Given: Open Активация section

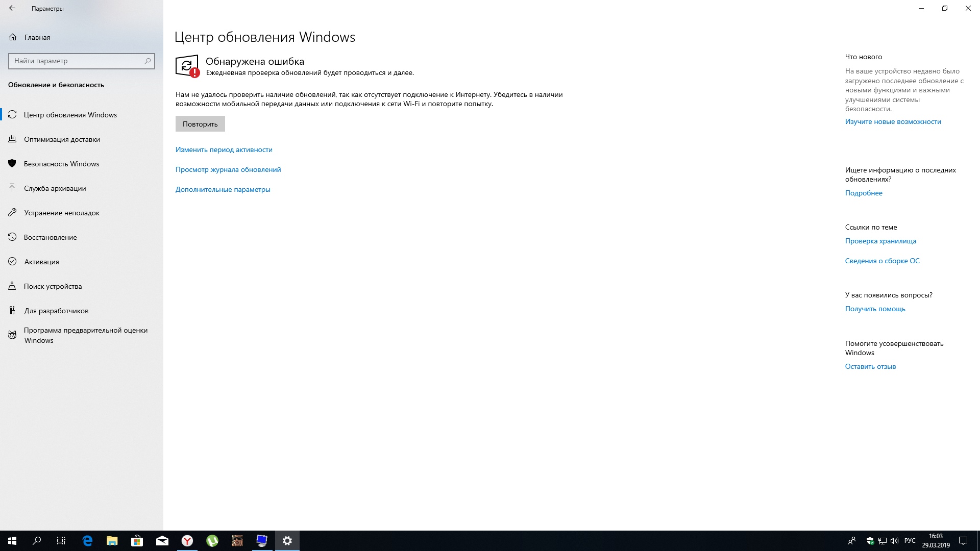Looking at the screenshot, I should click(x=82, y=262).
